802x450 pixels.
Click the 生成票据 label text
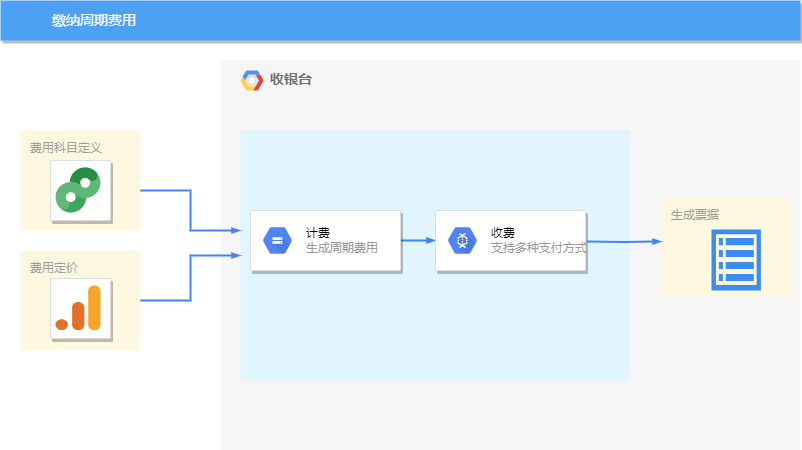[695, 214]
